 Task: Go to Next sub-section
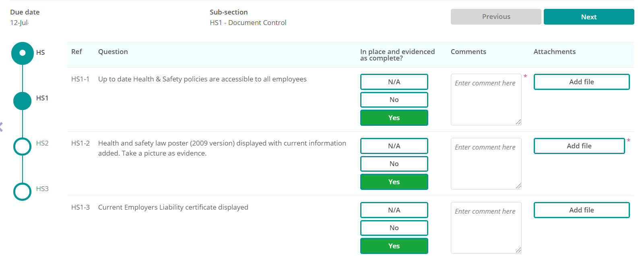tap(588, 17)
